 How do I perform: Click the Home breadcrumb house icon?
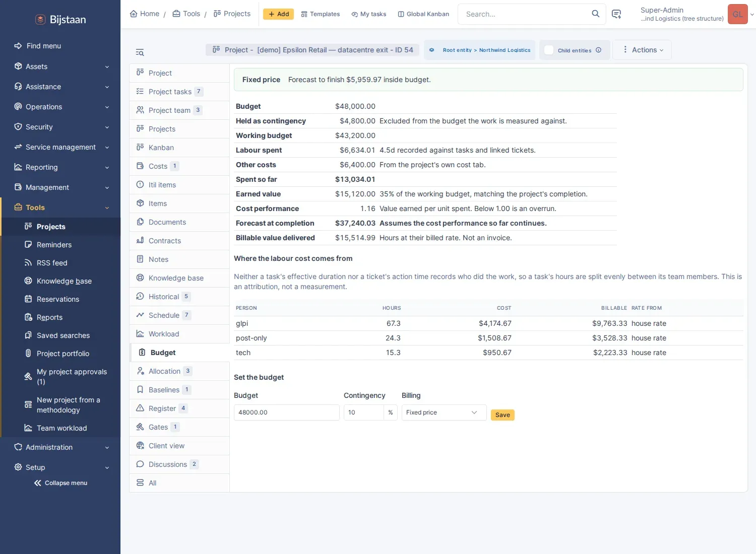(x=134, y=14)
